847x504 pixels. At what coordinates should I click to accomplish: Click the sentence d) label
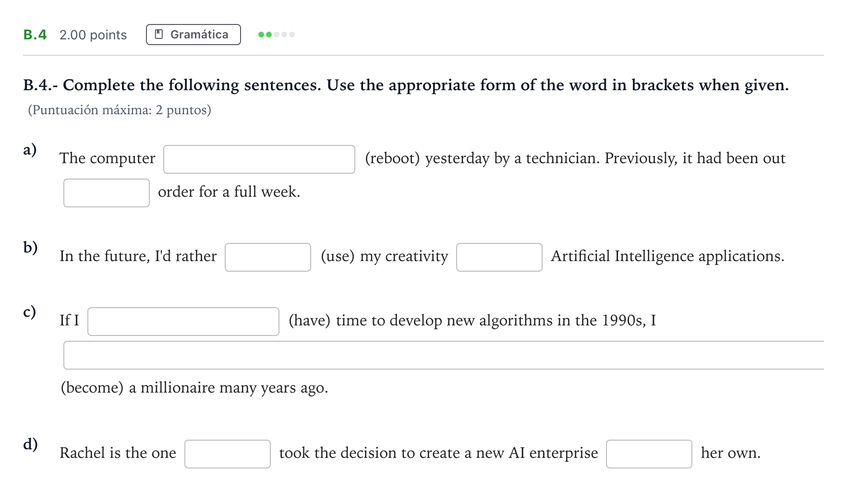click(x=30, y=444)
